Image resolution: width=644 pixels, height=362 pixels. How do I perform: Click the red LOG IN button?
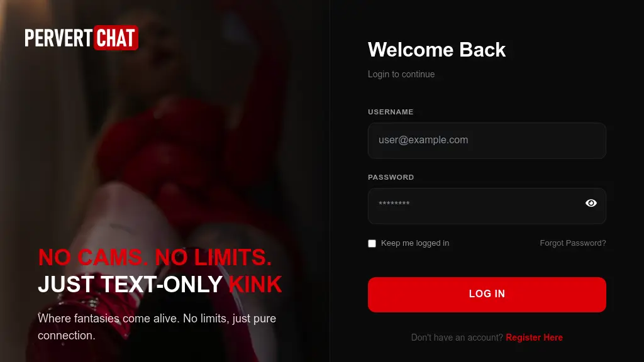487,294
